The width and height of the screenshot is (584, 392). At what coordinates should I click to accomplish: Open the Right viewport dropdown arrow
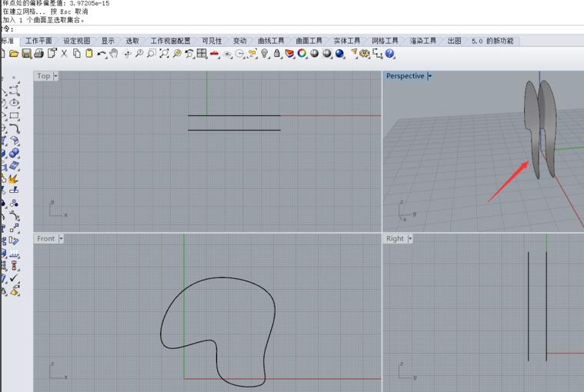(x=410, y=239)
